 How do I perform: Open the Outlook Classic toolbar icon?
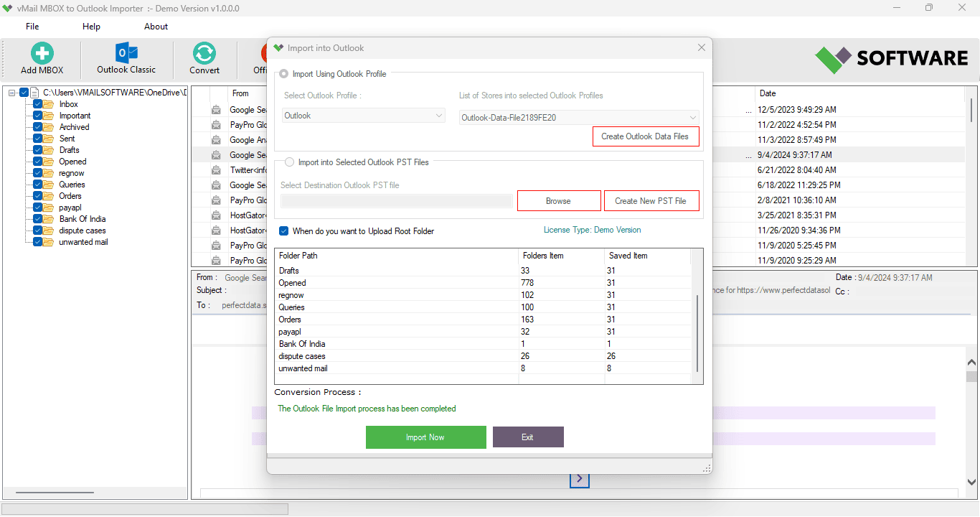click(126, 54)
